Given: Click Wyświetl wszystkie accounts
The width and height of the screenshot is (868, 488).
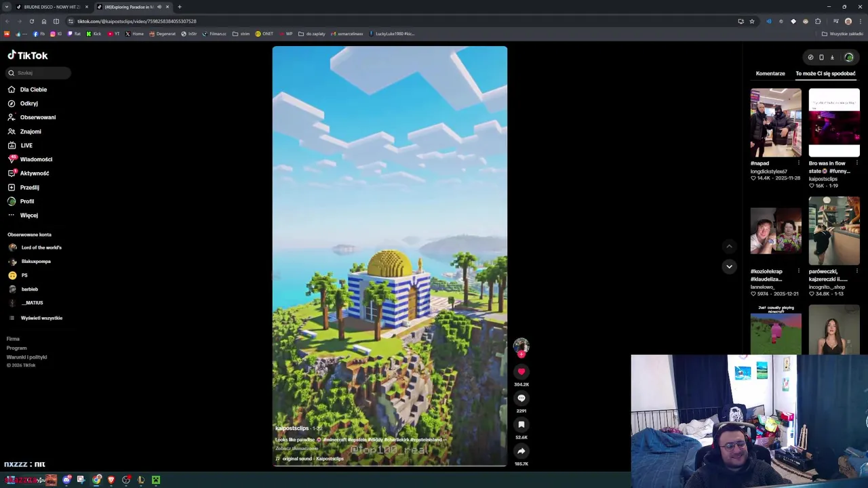Looking at the screenshot, I should 35,318.
